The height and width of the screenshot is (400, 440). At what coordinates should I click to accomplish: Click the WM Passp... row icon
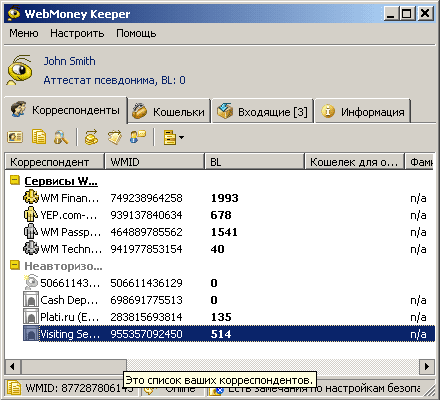31,231
